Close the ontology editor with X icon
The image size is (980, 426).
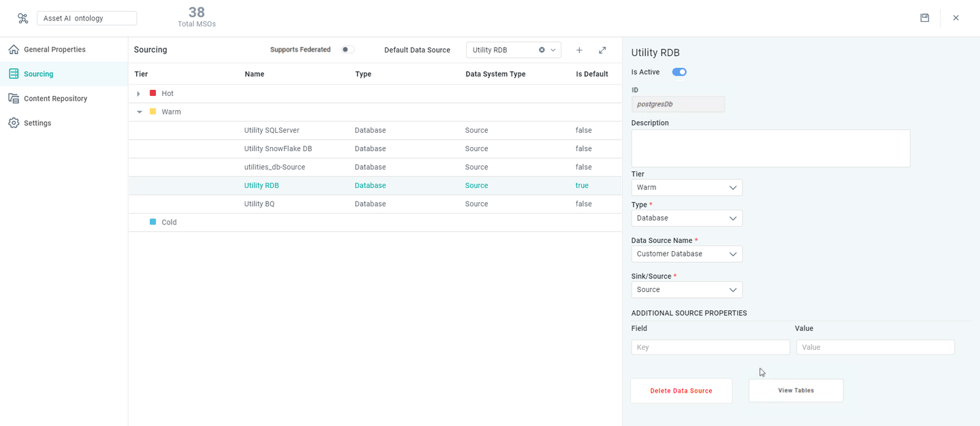[x=955, y=18]
